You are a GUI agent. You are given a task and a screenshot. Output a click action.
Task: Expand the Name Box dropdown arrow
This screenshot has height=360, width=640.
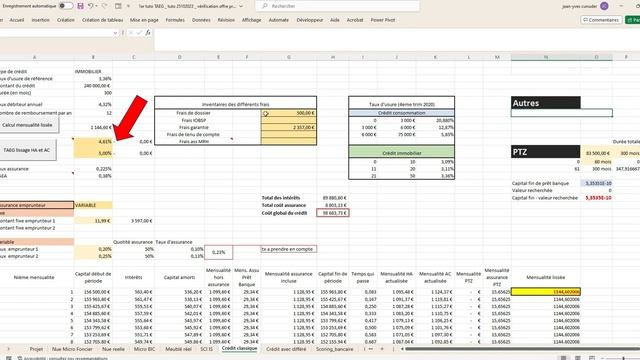click(116, 33)
